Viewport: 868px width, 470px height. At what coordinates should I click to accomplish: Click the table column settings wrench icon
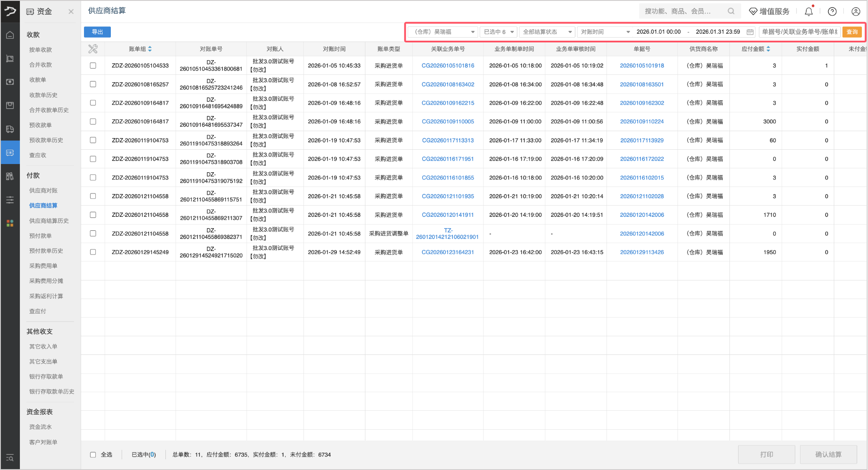pyautogui.click(x=93, y=49)
